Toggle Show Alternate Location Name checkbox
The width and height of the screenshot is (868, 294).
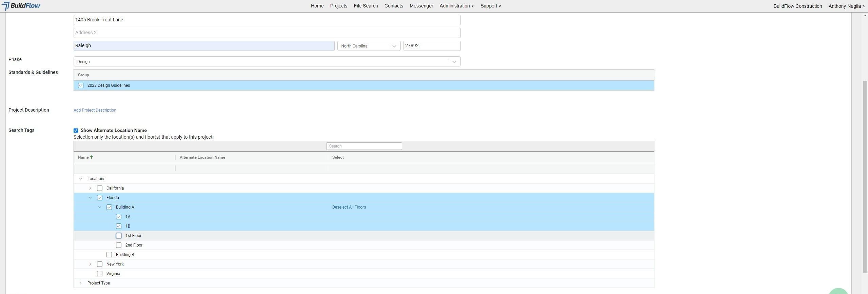76,131
